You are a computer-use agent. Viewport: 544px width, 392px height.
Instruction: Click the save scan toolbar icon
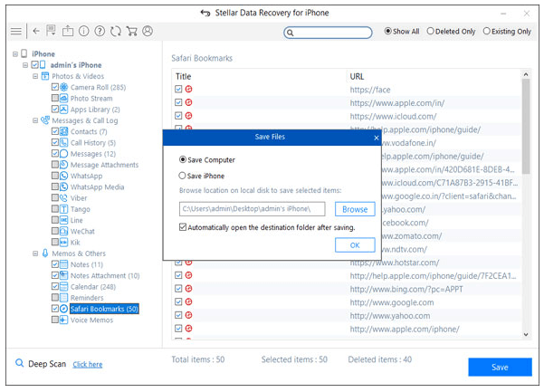[51, 31]
